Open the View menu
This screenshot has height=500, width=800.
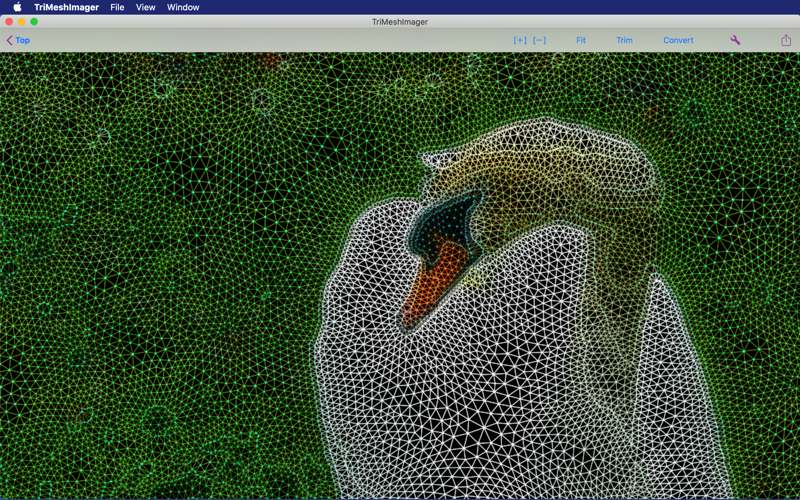145,7
